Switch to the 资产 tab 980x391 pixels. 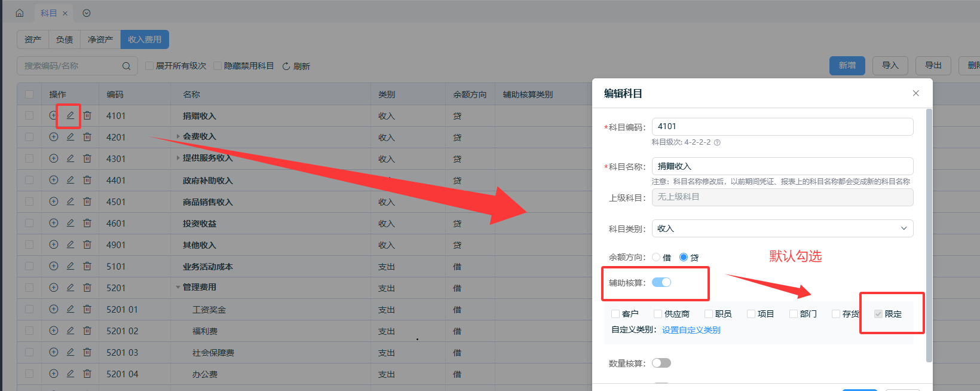tap(33, 39)
